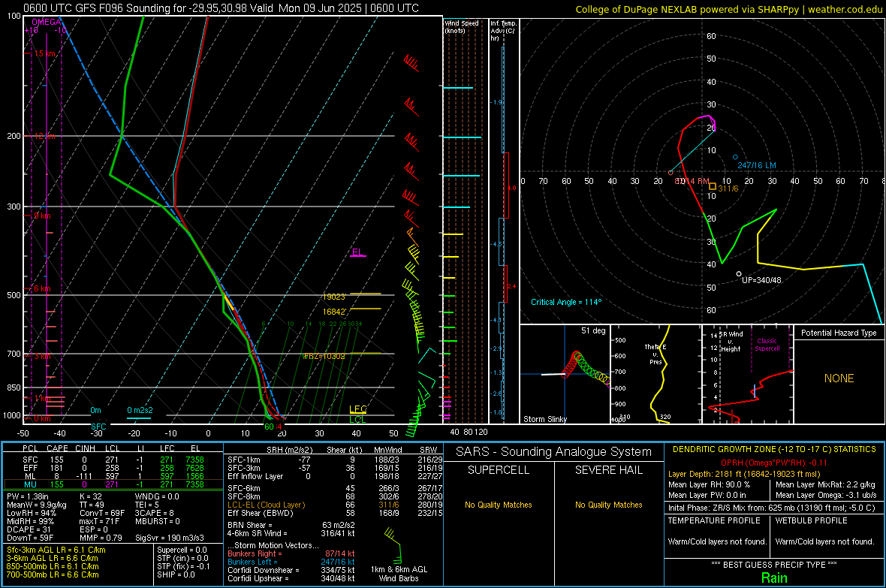Click the SRH (m2/s2) column header
886x588 pixels.
coord(290,450)
